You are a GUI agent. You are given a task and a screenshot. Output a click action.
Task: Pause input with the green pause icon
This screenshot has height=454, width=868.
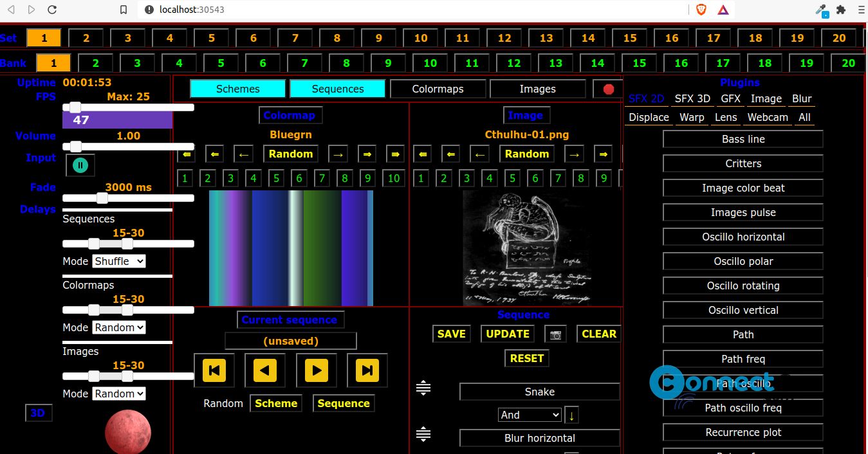coord(80,165)
